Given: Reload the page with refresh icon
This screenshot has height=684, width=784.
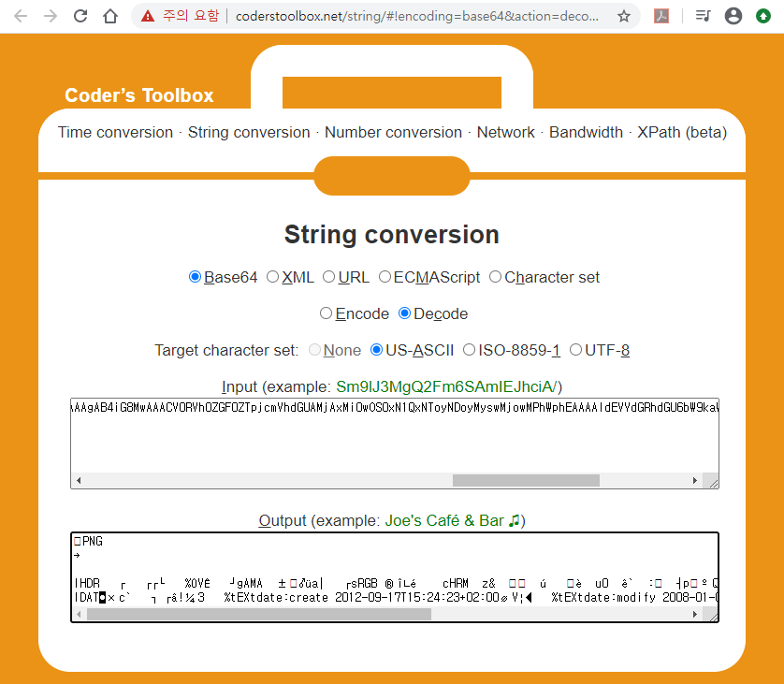Looking at the screenshot, I should [x=80, y=16].
